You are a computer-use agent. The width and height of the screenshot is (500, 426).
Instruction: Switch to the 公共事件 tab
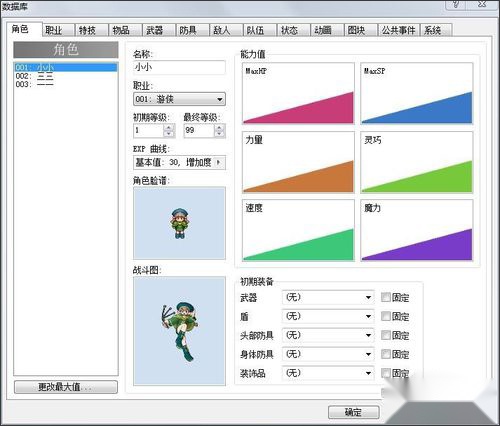coord(399,30)
